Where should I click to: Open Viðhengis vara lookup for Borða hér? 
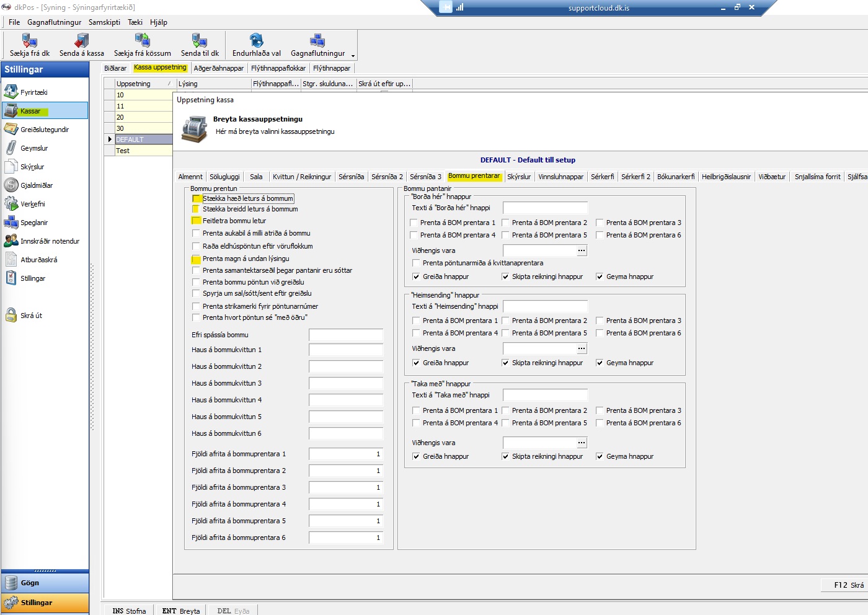582,250
